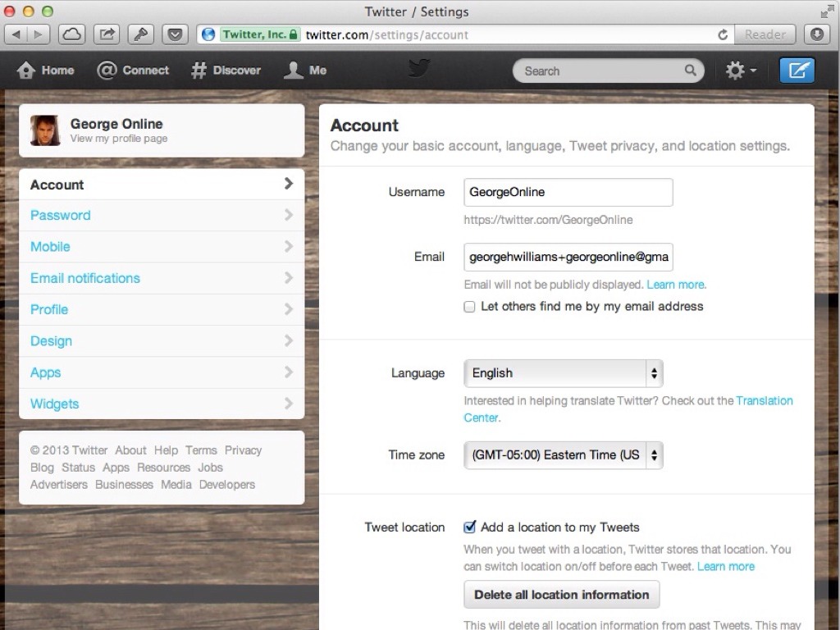This screenshot has width=840, height=630.
Task: Click the Safari share icon
Action: tap(107, 34)
